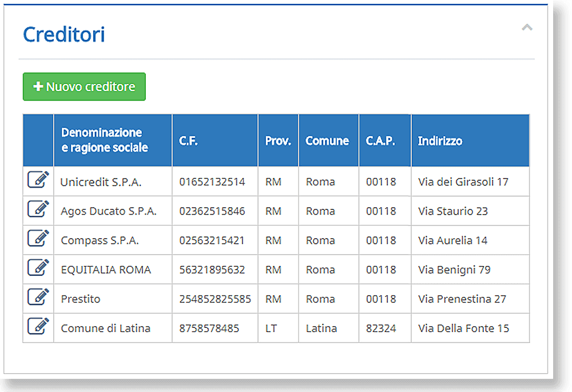
Task: Click fiscal code 8758578485
Action: pos(209,328)
